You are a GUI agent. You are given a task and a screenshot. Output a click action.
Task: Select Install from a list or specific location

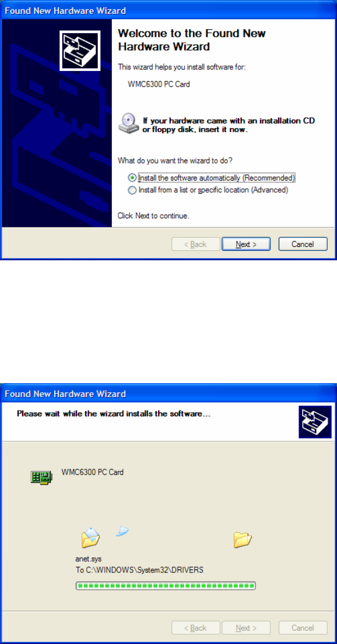[x=208, y=190]
